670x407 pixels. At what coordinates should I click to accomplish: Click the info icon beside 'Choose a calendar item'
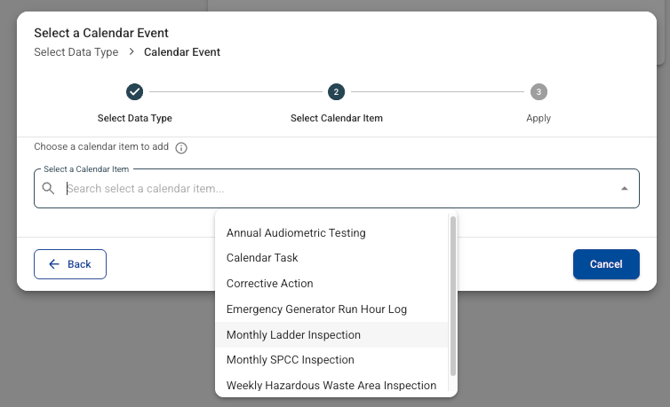[181, 148]
